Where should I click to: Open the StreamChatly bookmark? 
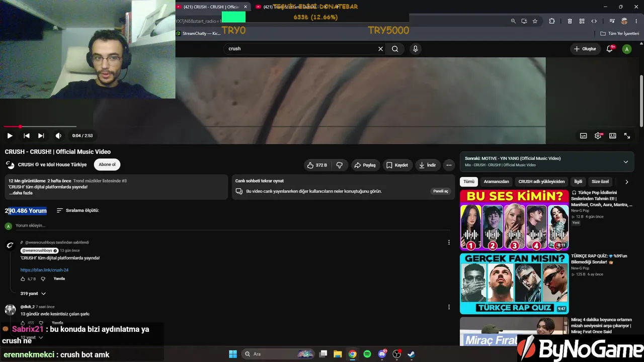tap(198, 34)
